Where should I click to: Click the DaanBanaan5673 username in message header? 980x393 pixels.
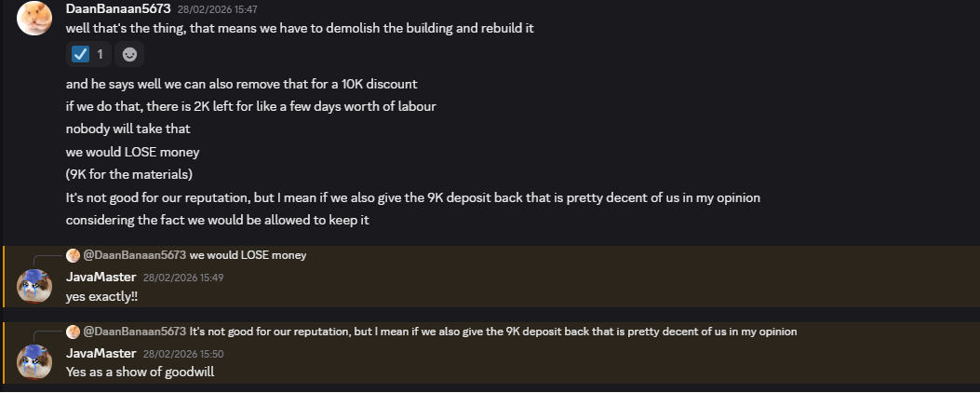(x=118, y=8)
